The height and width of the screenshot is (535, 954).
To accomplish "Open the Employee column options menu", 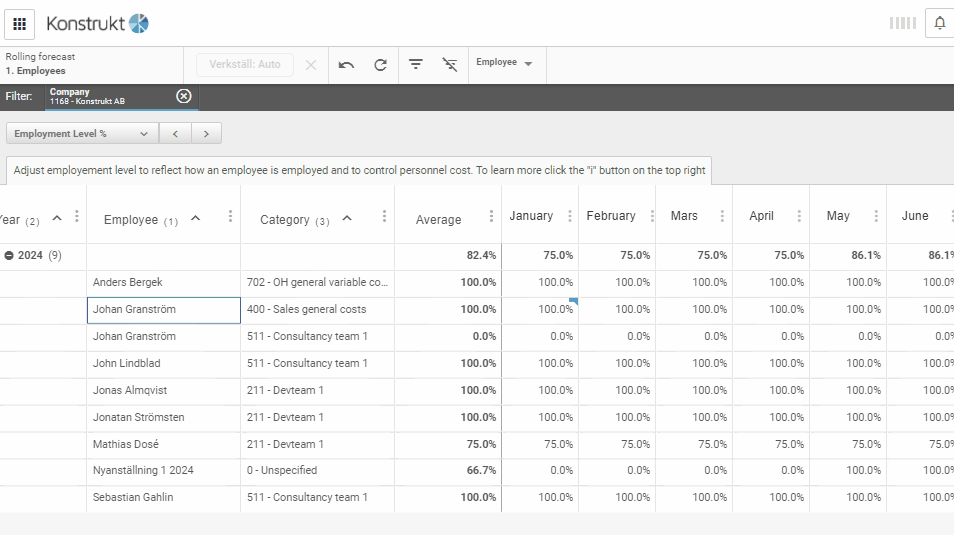I will (231, 217).
